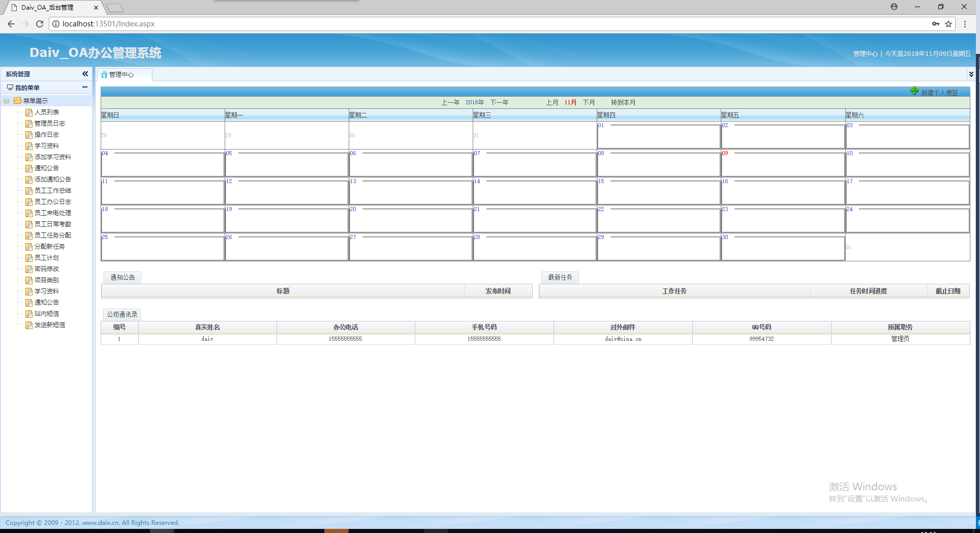The width and height of the screenshot is (980, 533).
Task: Go to 下月 in the calendar
Action: coord(589,102)
